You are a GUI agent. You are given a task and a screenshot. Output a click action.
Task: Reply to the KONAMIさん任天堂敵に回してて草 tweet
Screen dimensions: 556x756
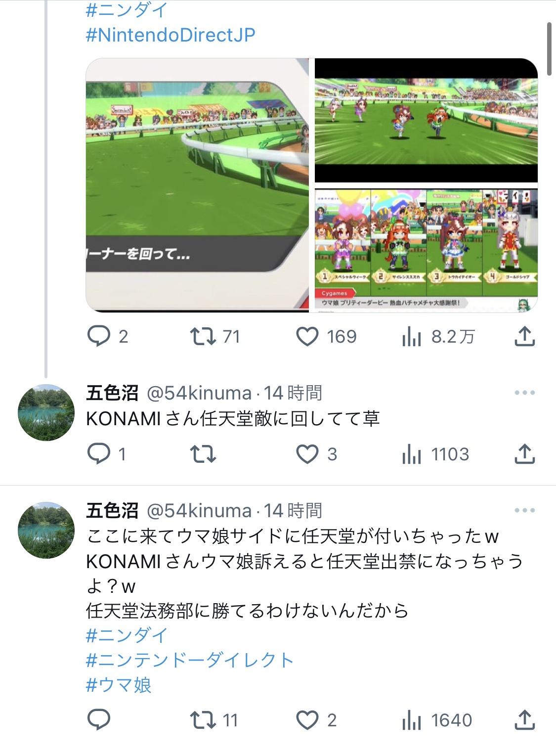(98, 454)
